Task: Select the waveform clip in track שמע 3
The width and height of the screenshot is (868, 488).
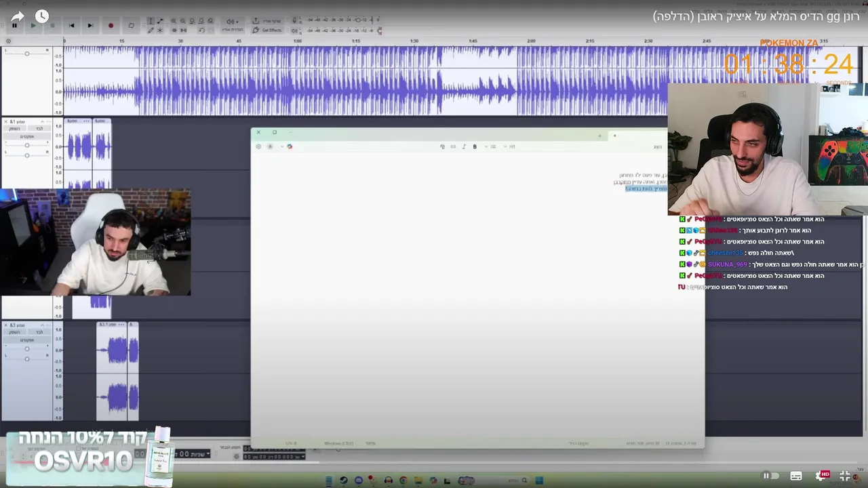Action: tap(112, 373)
